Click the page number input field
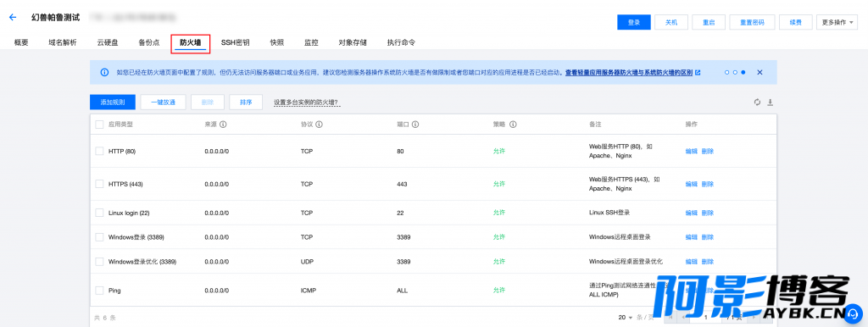868x327 pixels. [706, 318]
